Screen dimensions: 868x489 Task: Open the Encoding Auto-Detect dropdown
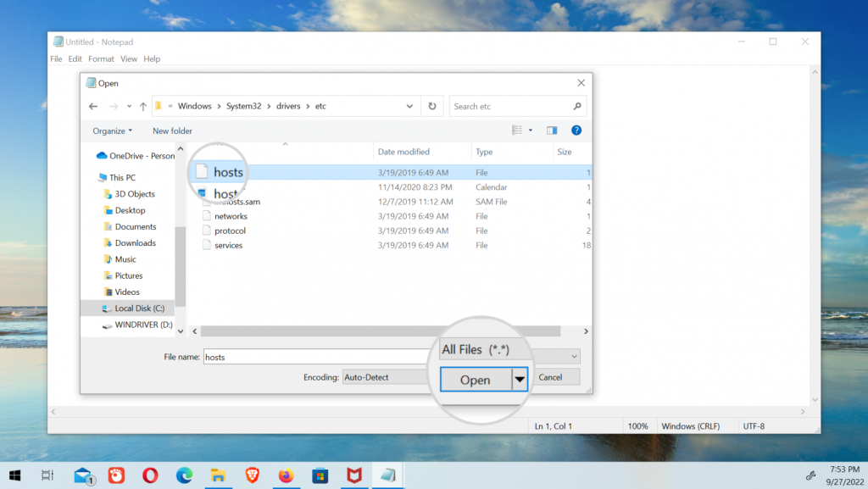pos(386,377)
